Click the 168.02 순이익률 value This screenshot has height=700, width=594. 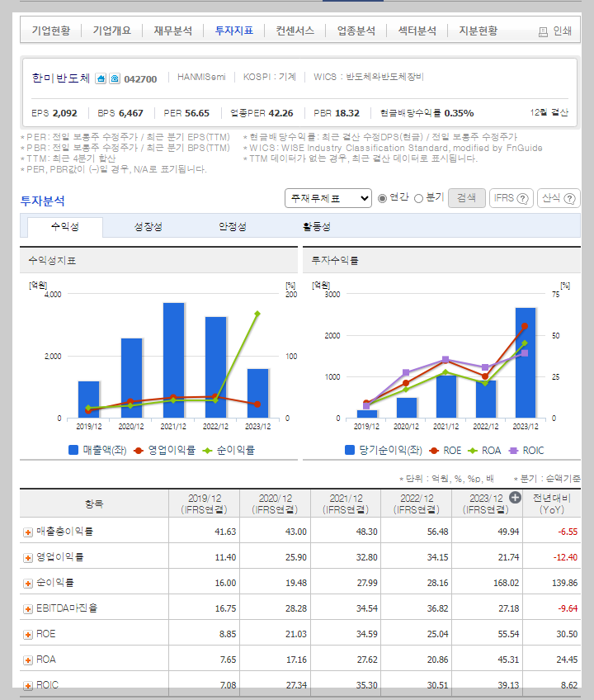506,583
